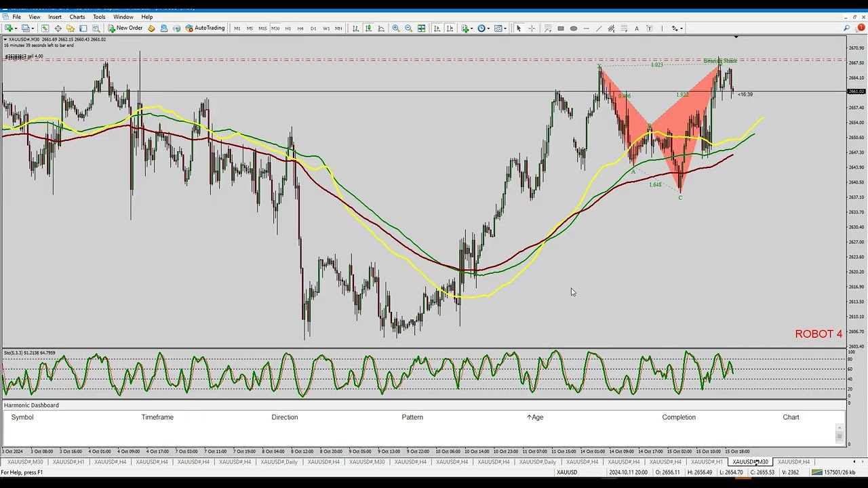868x488 pixels.
Task: Click the chart shift triangle marker
Action: tap(736, 37)
